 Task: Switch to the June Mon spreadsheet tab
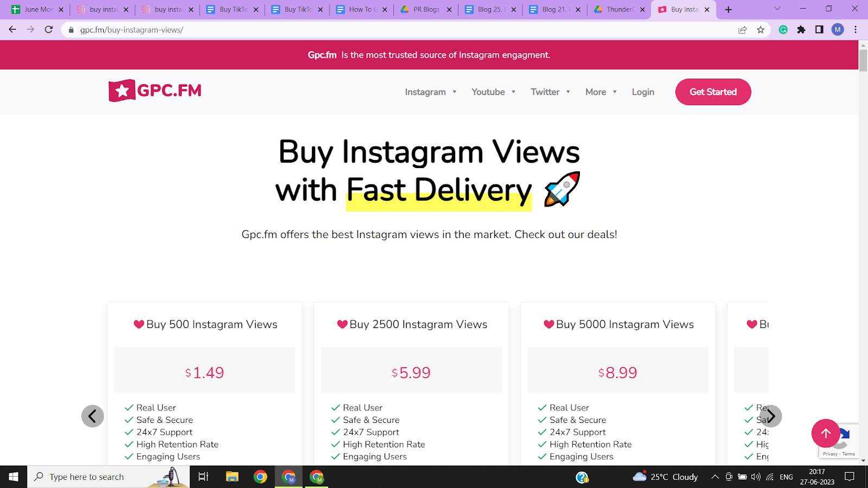coord(37,9)
